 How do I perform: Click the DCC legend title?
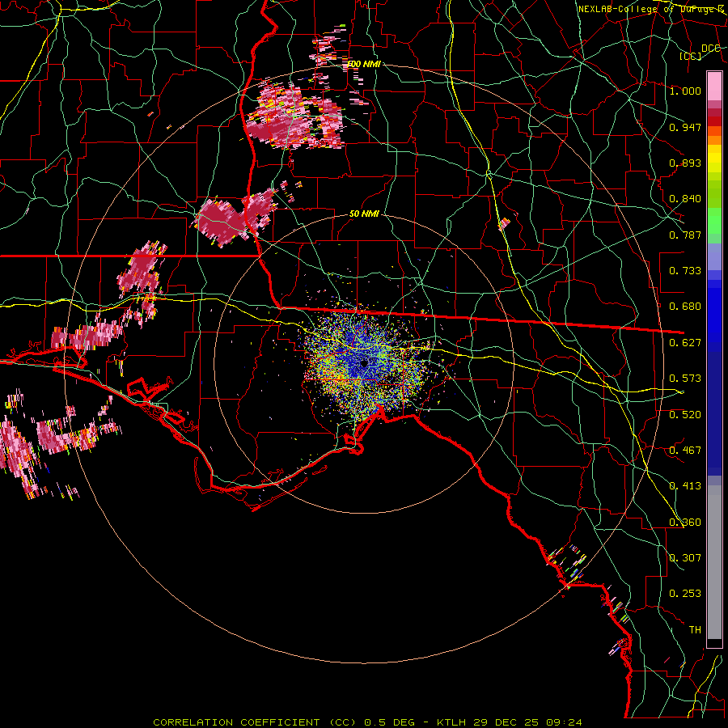(711, 49)
